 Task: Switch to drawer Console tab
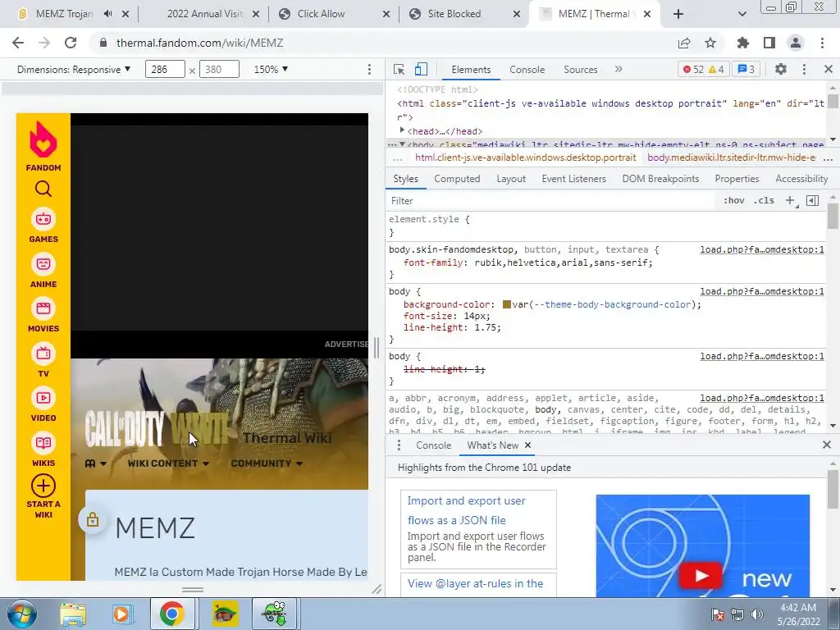tap(433, 445)
